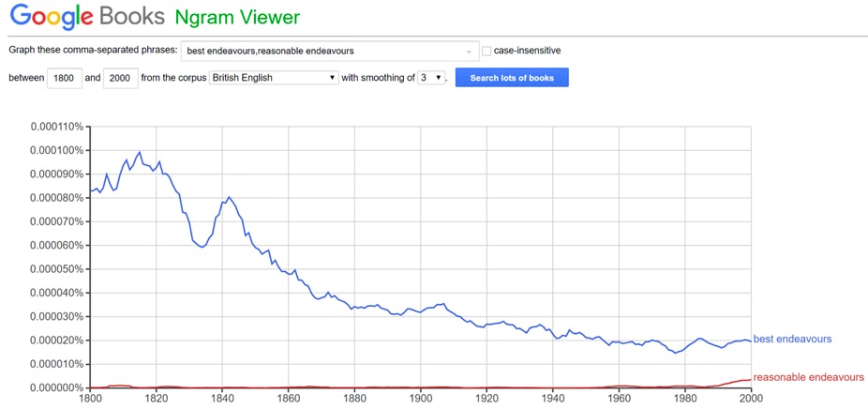Click the Search lots of books button
The width and height of the screenshot is (868, 409).
pyautogui.click(x=512, y=78)
